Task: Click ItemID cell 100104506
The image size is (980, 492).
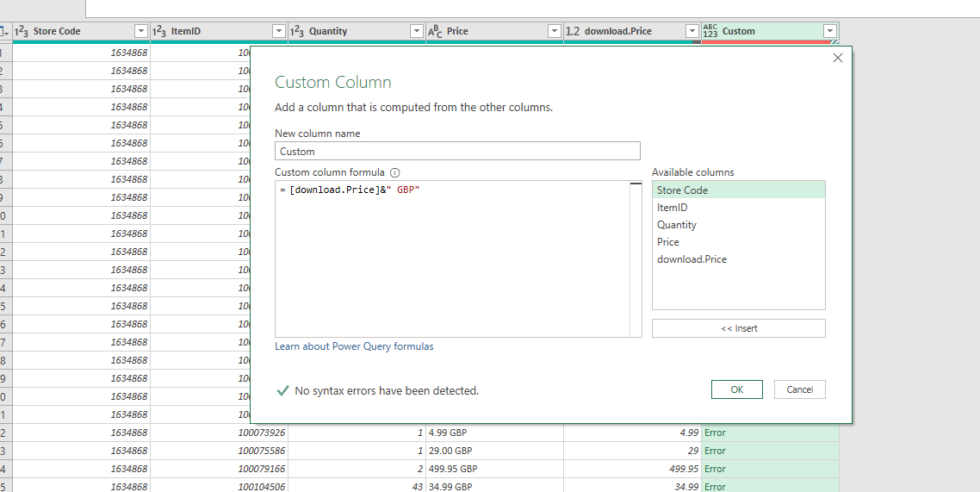Action: coord(219,486)
